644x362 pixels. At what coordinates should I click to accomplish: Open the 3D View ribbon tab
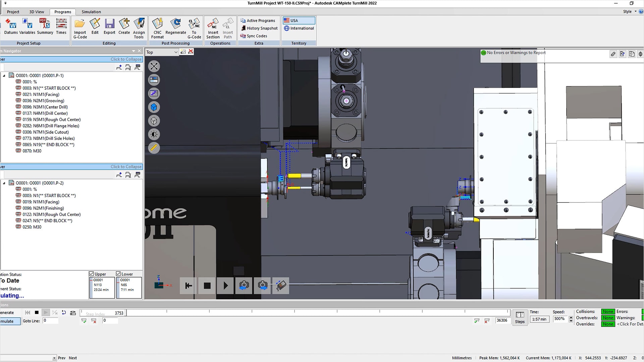point(37,12)
